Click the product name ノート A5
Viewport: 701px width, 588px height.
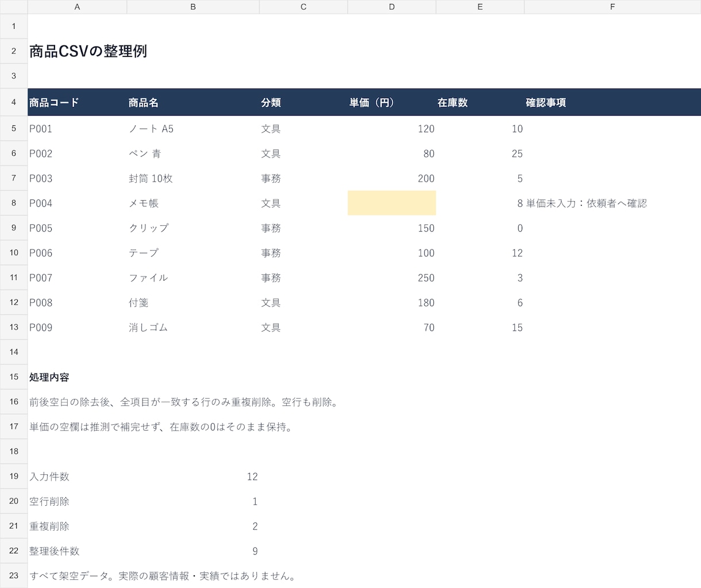point(151,129)
